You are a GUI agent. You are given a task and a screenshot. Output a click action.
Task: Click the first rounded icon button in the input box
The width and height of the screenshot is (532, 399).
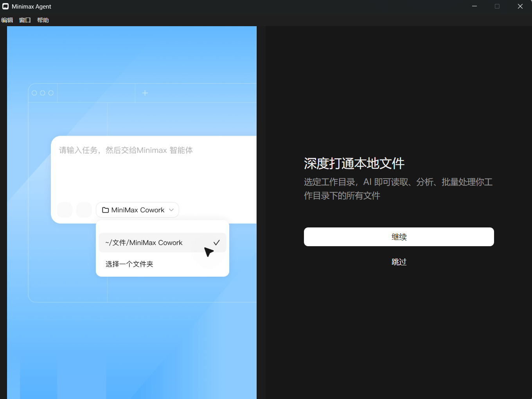tap(65, 210)
